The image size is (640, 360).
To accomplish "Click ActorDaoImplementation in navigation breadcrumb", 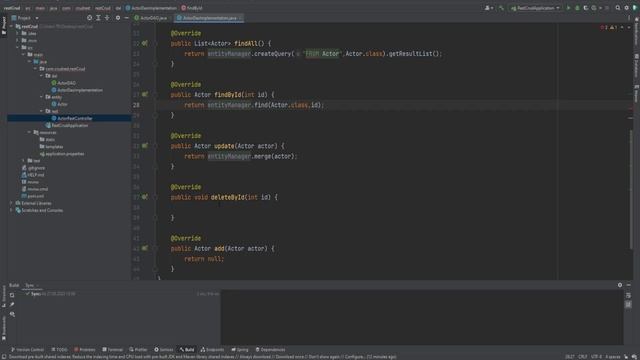I will pyautogui.click(x=151, y=8).
